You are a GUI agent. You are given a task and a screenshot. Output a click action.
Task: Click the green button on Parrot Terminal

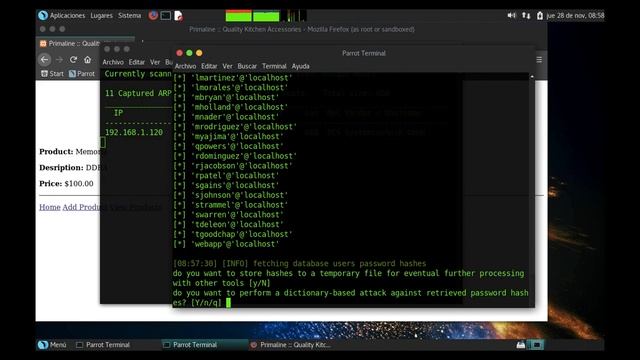point(189,53)
